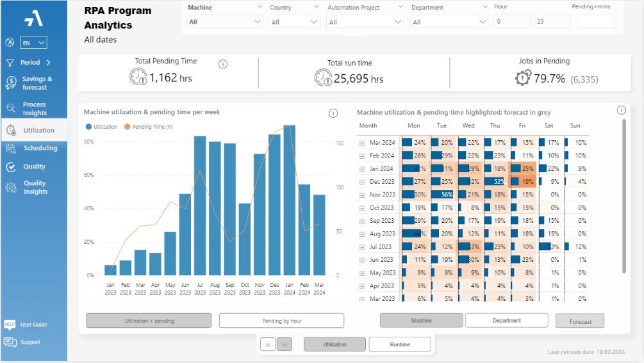Click the heatmap table vertical scrollbar
This screenshot has width=644, height=363.
click(624, 197)
